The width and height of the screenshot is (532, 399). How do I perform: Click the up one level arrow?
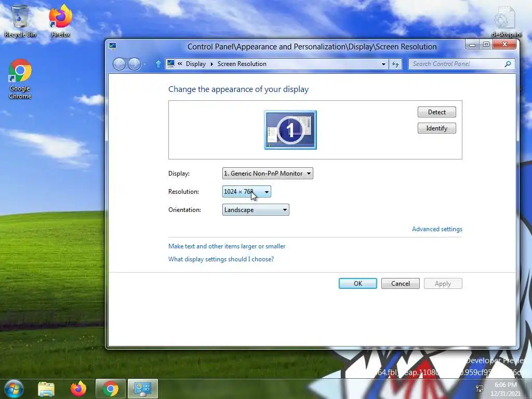pos(158,64)
